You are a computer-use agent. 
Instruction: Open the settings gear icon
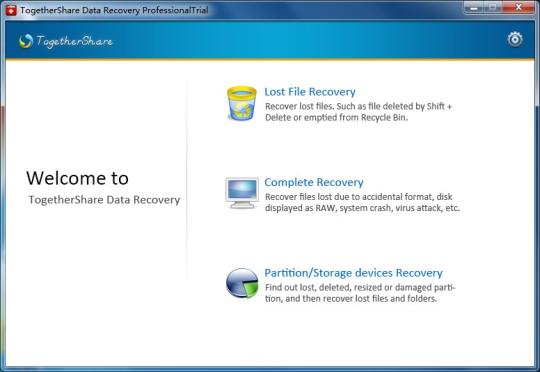[x=515, y=39]
